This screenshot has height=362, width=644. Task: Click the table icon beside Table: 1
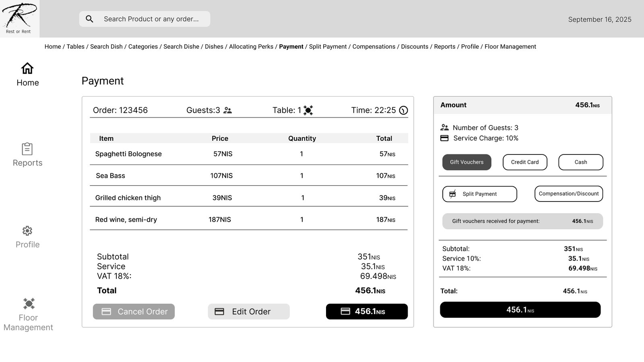308,110
